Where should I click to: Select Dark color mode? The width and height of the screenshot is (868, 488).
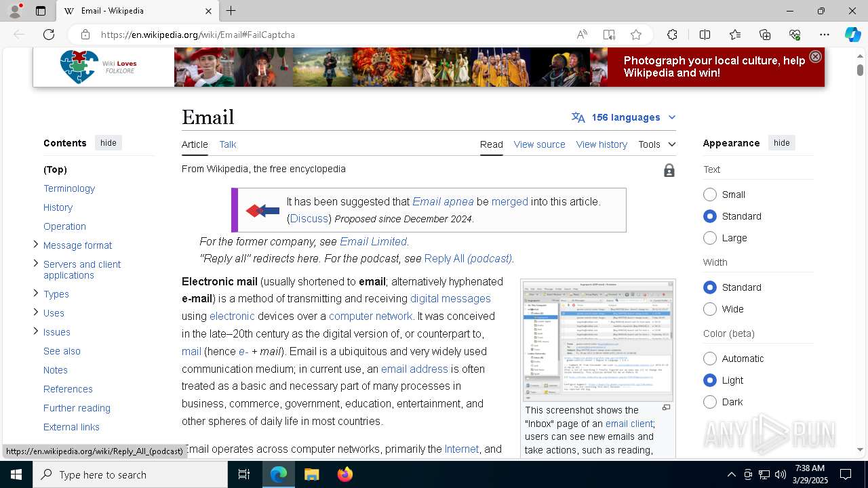(x=710, y=402)
